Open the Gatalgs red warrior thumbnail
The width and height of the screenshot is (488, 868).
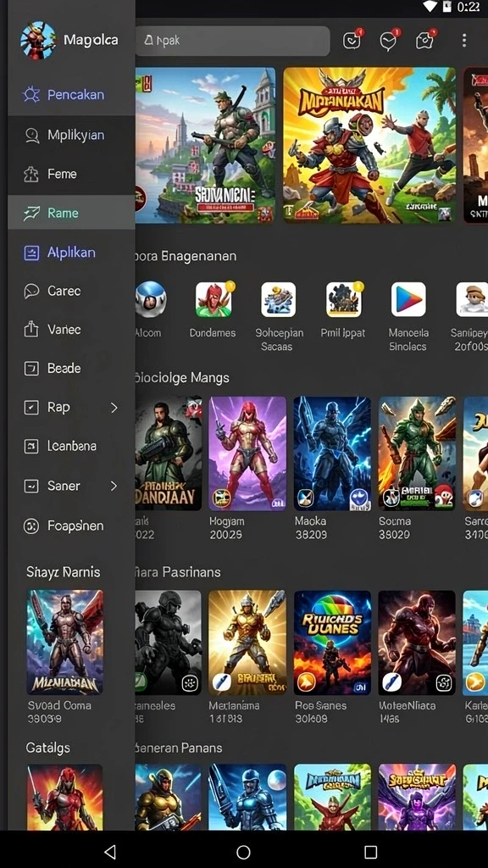point(64,797)
